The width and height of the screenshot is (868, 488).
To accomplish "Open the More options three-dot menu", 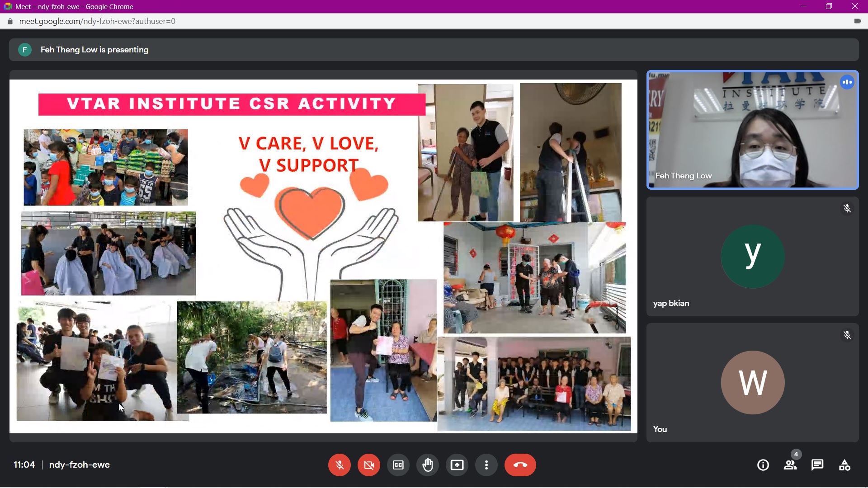I will (486, 465).
